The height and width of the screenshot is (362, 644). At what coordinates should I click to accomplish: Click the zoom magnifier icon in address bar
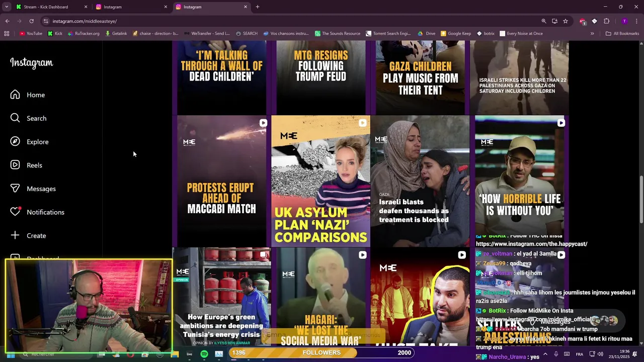[x=544, y=21]
